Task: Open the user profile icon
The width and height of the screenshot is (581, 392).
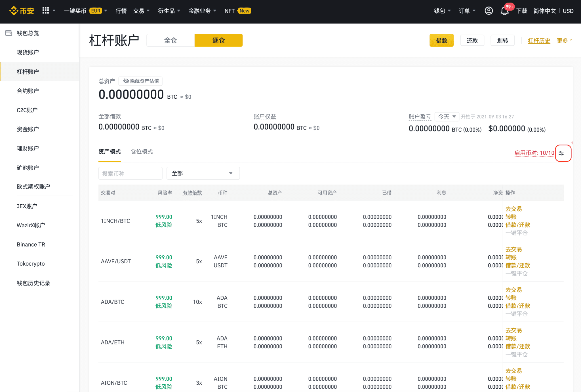Action: (x=489, y=11)
